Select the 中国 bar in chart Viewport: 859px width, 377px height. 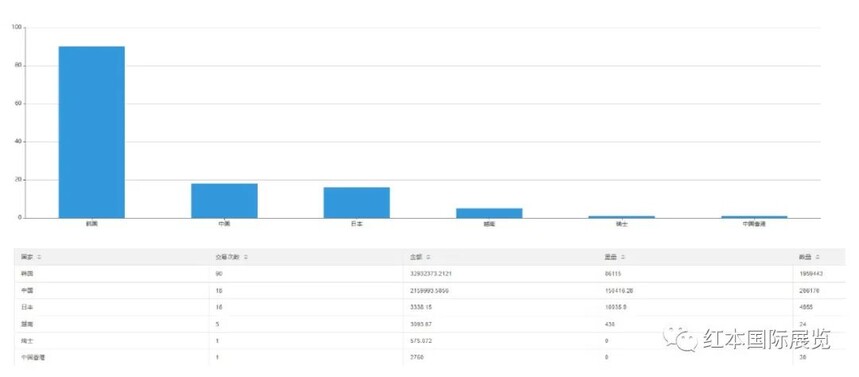[x=224, y=201]
